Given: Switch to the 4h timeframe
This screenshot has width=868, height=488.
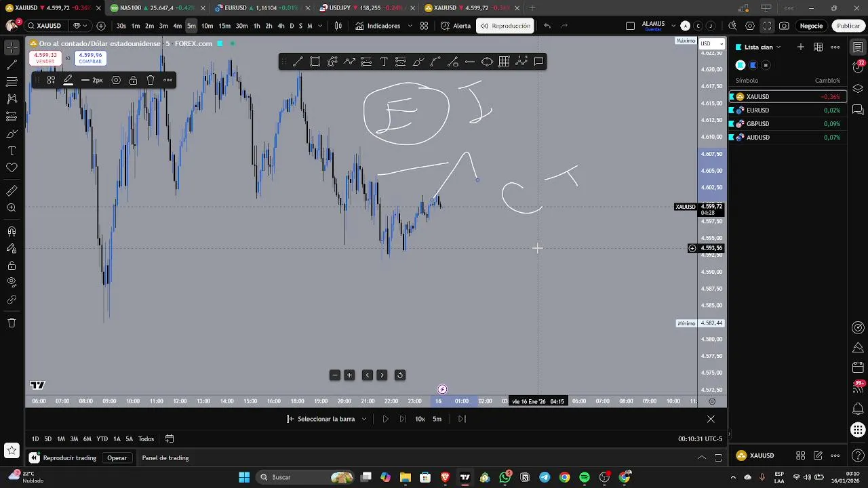Looking at the screenshot, I should pyautogui.click(x=281, y=26).
